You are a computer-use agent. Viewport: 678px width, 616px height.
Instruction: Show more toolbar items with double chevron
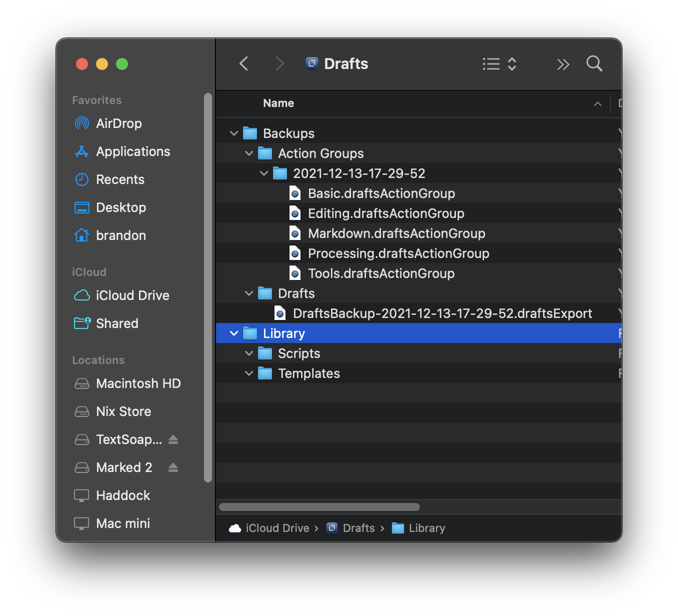[563, 64]
